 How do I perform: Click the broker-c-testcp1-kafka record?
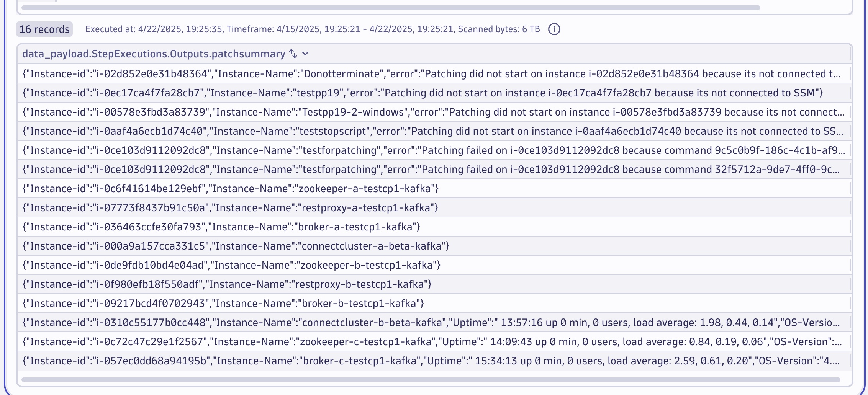point(431,361)
